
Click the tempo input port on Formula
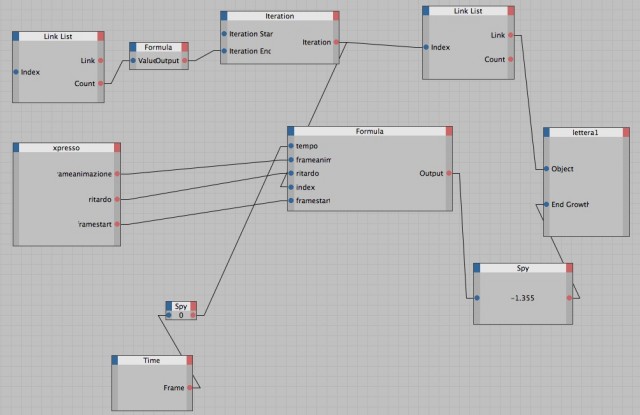tap(291, 146)
